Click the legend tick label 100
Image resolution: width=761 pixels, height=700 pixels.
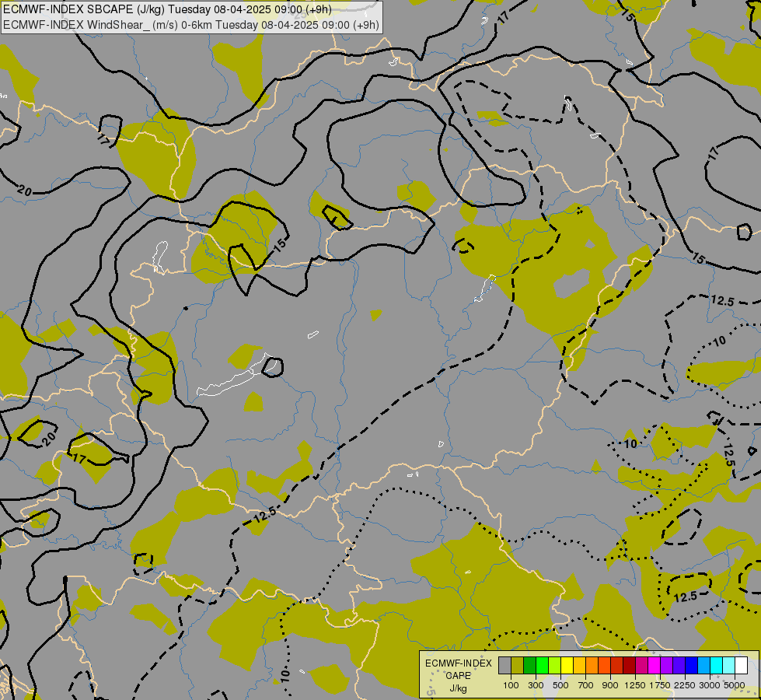coord(511,685)
